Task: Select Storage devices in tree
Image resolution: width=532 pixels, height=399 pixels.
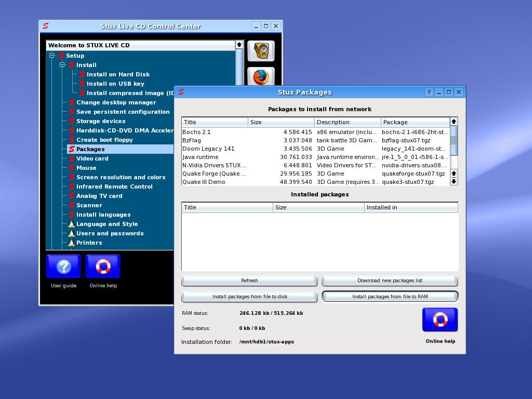Action: (x=101, y=121)
